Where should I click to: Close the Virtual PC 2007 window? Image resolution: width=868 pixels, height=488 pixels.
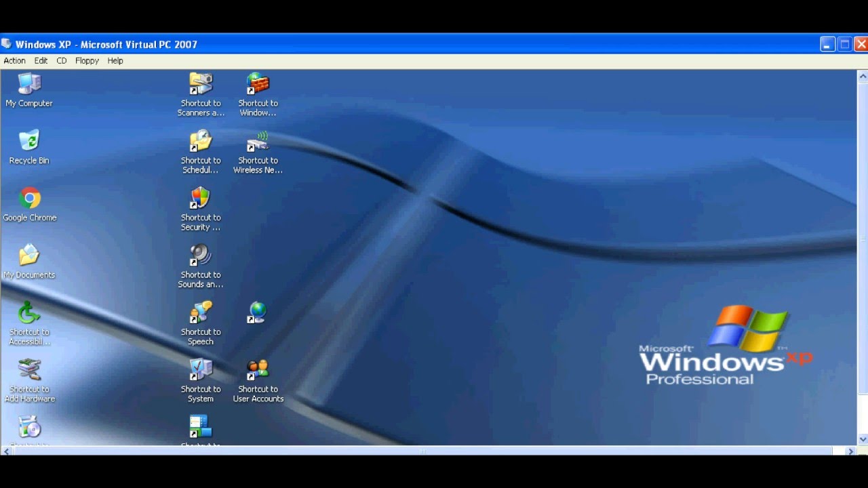pyautogui.click(x=861, y=45)
